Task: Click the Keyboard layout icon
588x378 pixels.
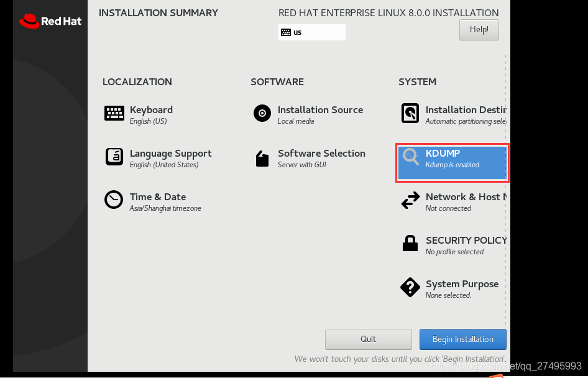Action: click(x=114, y=113)
